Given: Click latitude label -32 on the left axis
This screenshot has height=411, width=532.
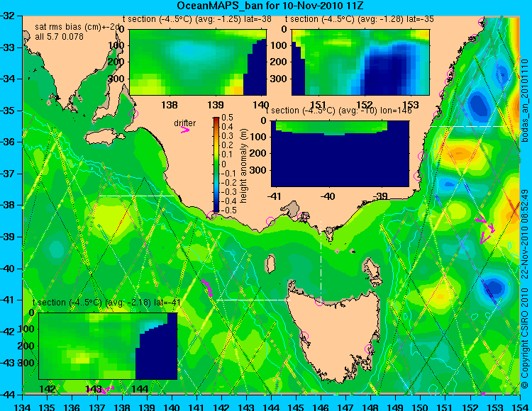Looking at the screenshot, I should 8,16.
